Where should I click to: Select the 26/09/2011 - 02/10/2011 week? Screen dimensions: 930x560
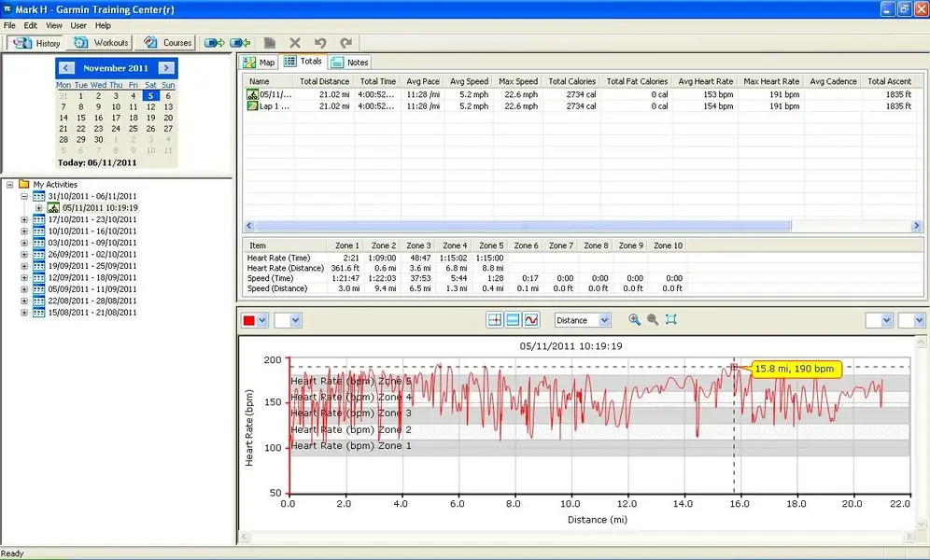pos(92,254)
